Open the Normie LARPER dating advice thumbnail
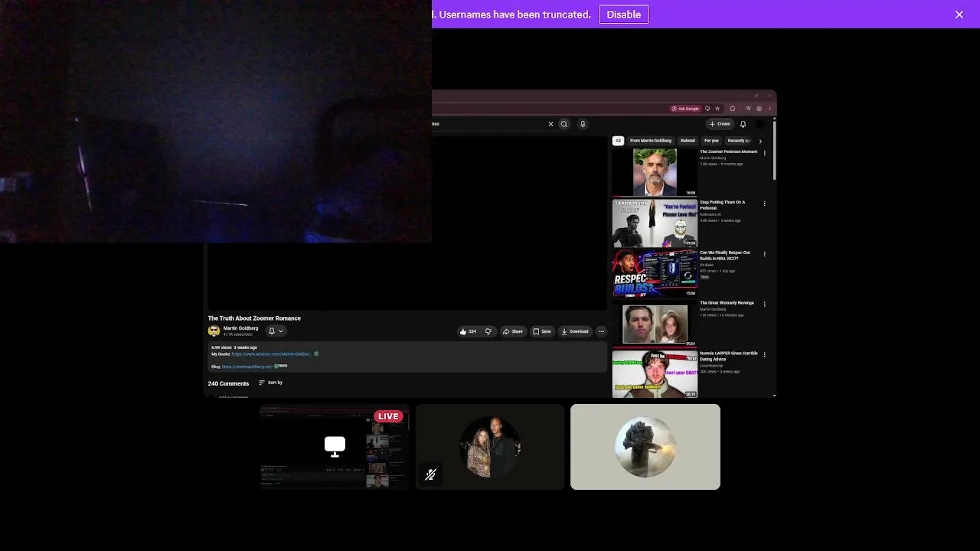This screenshot has height=551, width=980. (655, 374)
